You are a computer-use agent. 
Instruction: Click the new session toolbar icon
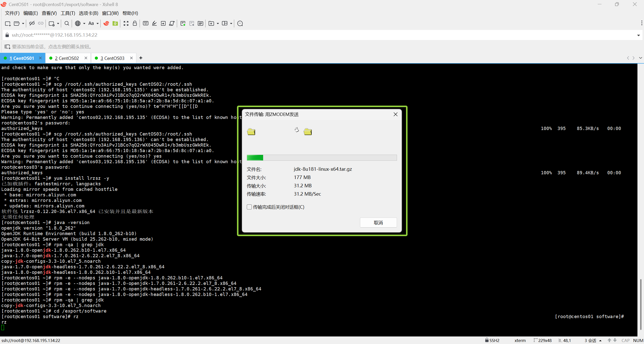(x=8, y=23)
